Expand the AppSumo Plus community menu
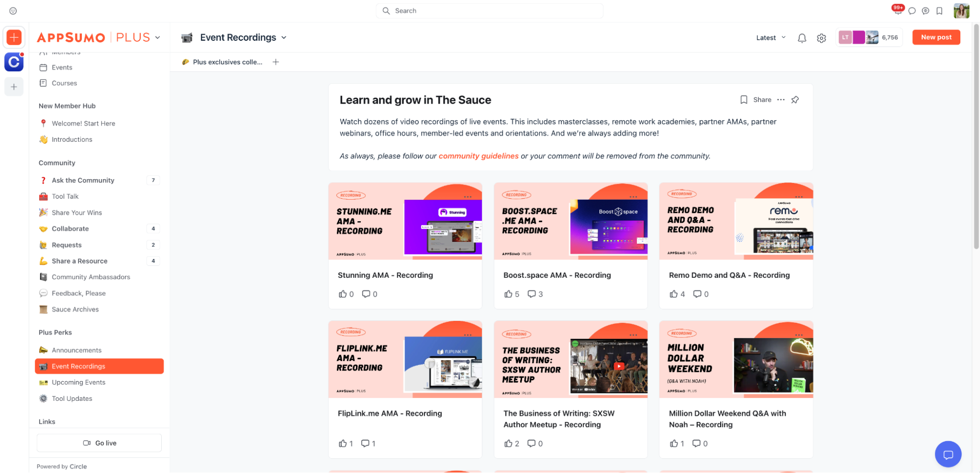The width and height of the screenshot is (980, 473). pos(157,37)
